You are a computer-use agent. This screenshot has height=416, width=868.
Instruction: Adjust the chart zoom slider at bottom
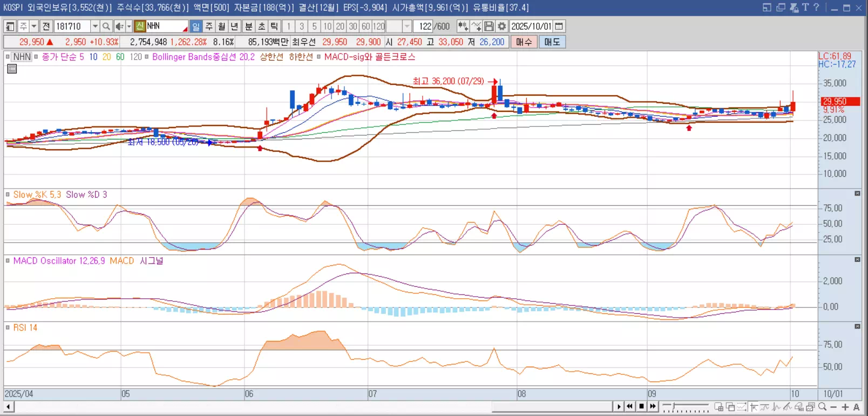pos(686,407)
